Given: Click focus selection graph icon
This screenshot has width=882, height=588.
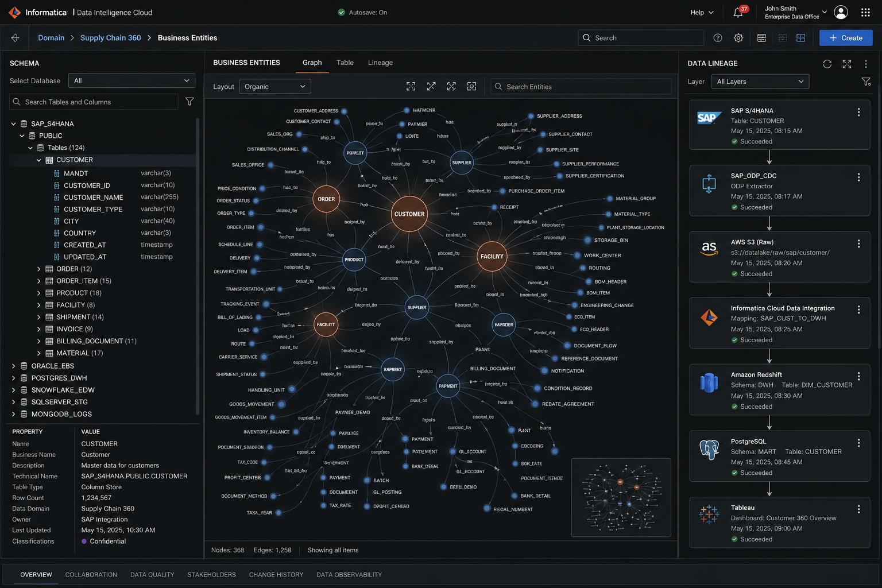Looking at the screenshot, I should pos(471,86).
